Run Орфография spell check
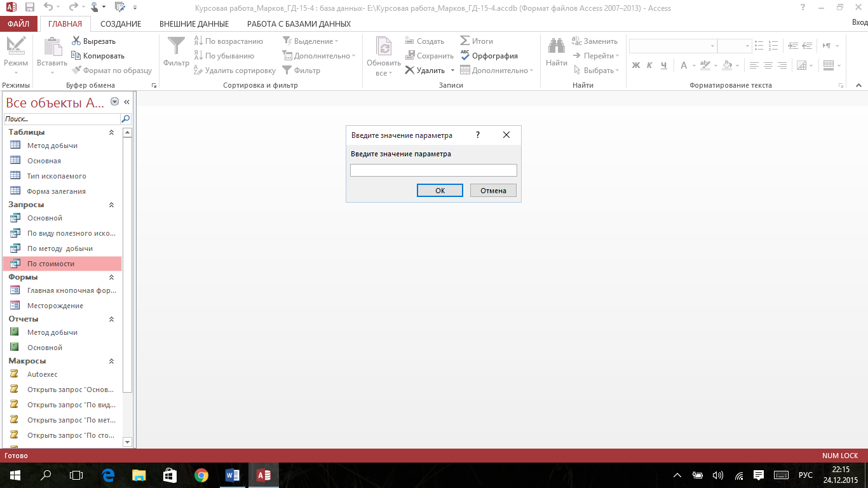This screenshot has width=868, height=488. [x=489, y=56]
